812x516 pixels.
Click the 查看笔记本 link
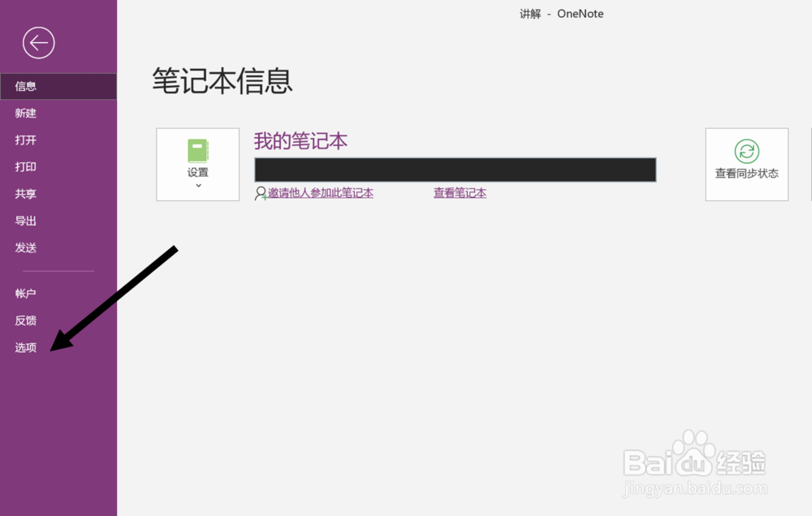click(460, 193)
